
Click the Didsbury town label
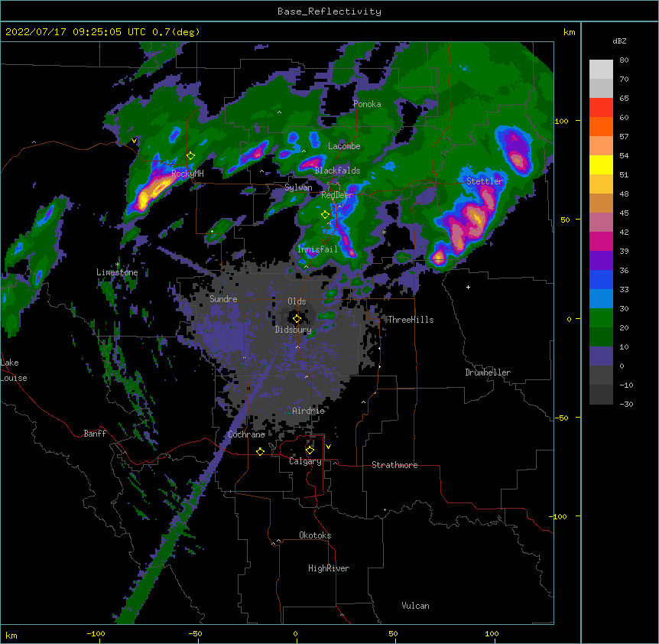[294, 330]
